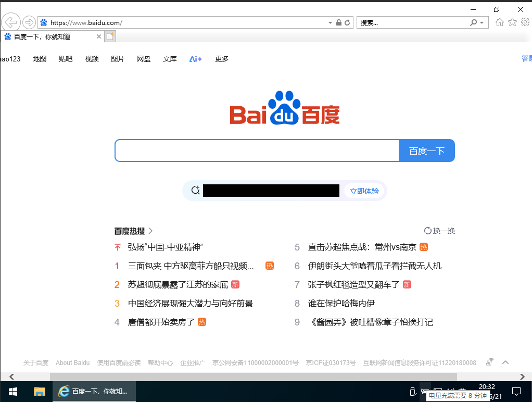Screen dimensions: 532x402
Task: Click the accessibility icon in the footer
Action: (x=490, y=362)
